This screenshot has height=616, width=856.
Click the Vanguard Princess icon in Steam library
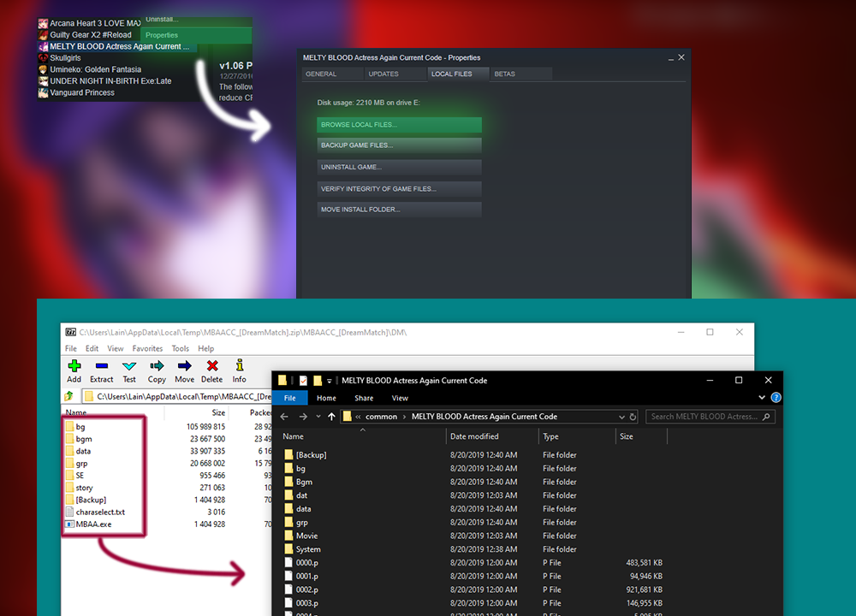(43, 92)
